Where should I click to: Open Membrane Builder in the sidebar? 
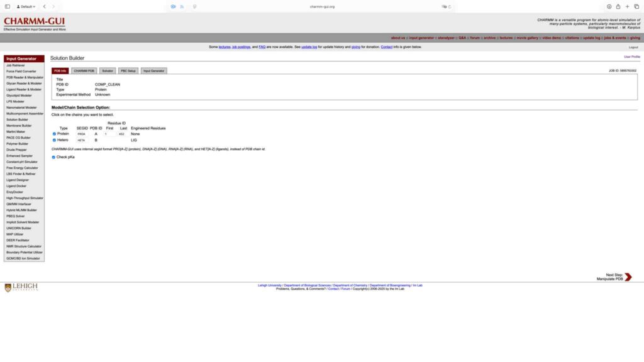[19, 126]
